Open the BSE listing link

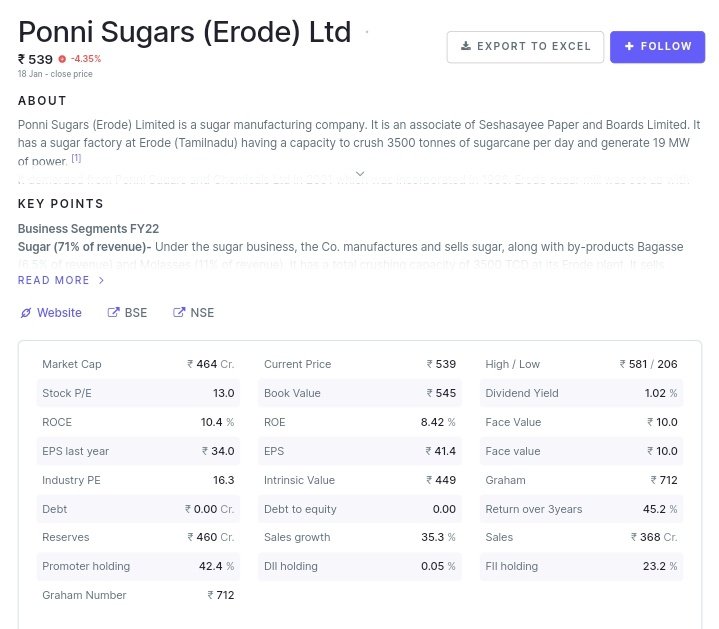click(x=135, y=313)
